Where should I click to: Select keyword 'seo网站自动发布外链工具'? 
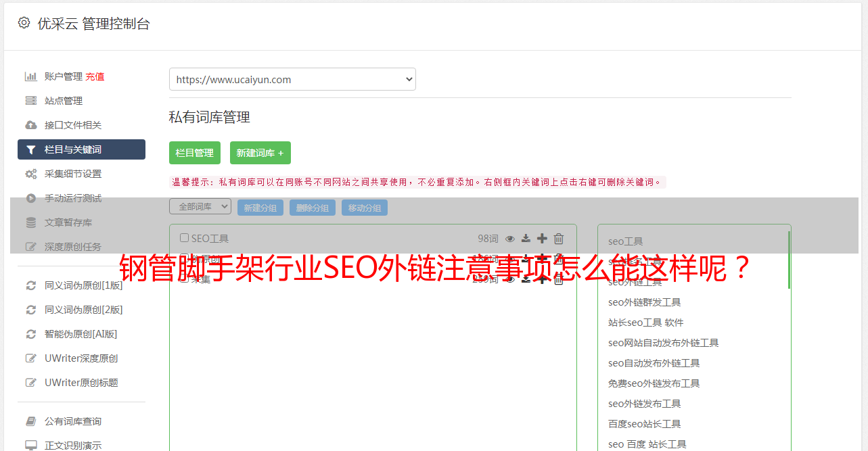[663, 343]
